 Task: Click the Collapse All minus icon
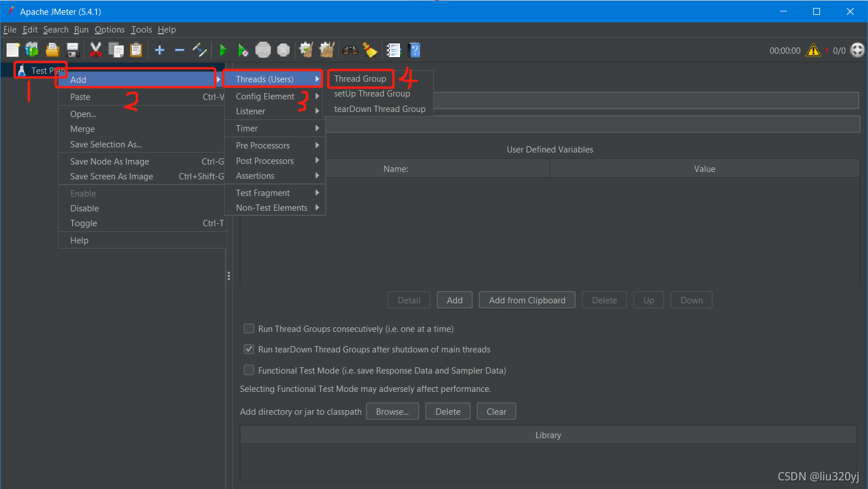[179, 50]
